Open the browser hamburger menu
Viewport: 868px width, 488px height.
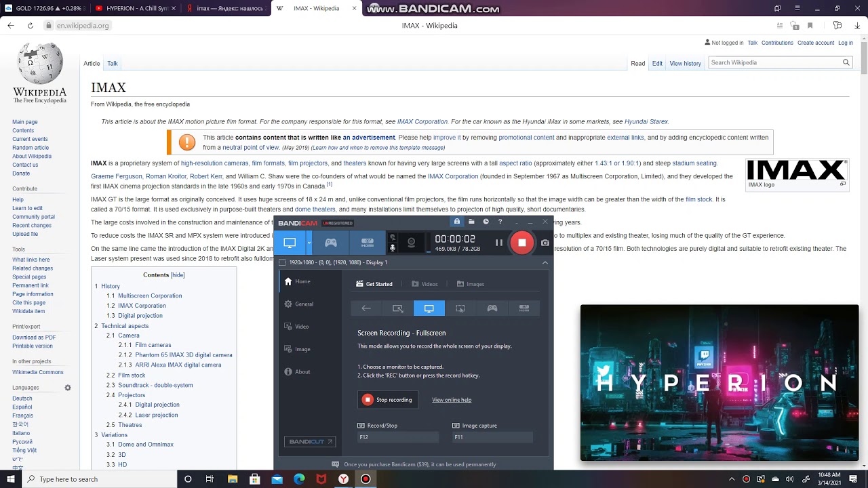pos(797,8)
